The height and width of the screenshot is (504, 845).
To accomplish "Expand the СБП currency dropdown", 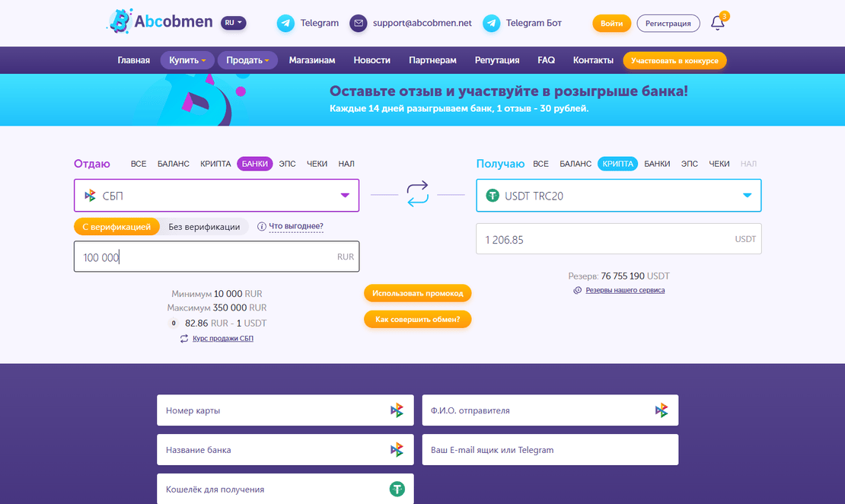I will (x=345, y=196).
